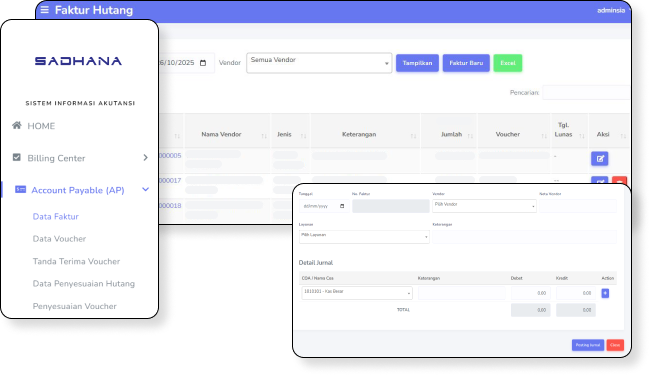This screenshot has height=379, width=653.
Task: Click the SADHANA logo
Action: [78, 61]
